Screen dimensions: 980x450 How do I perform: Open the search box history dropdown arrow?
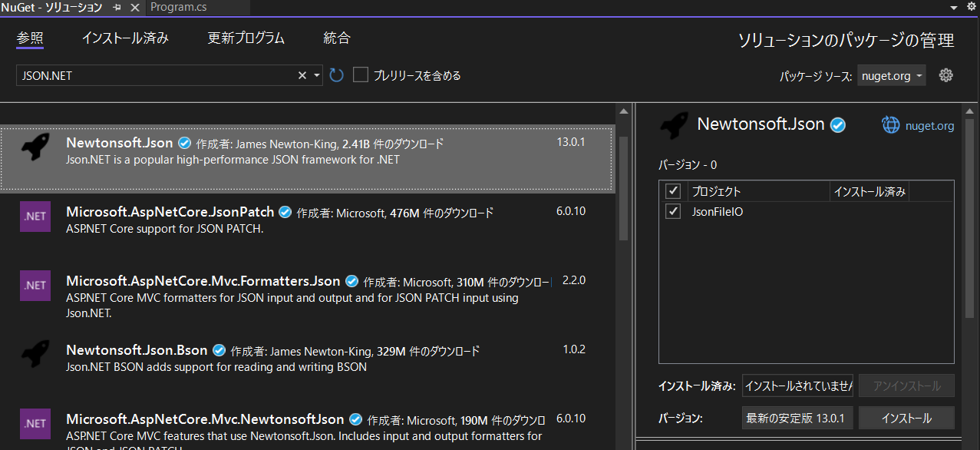[315, 74]
